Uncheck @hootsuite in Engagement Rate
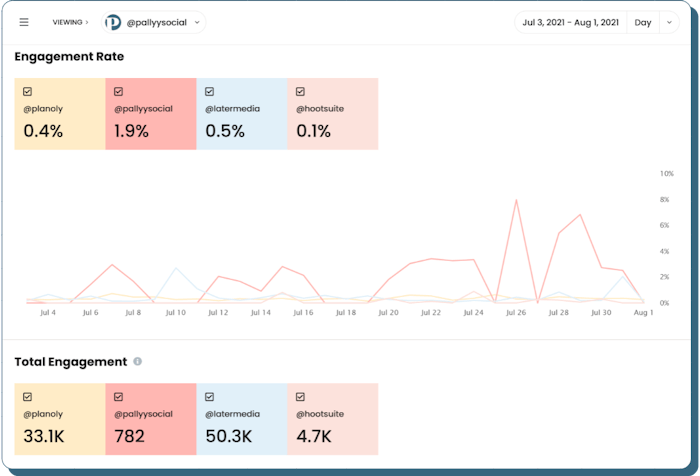700x476 pixels. (x=300, y=92)
